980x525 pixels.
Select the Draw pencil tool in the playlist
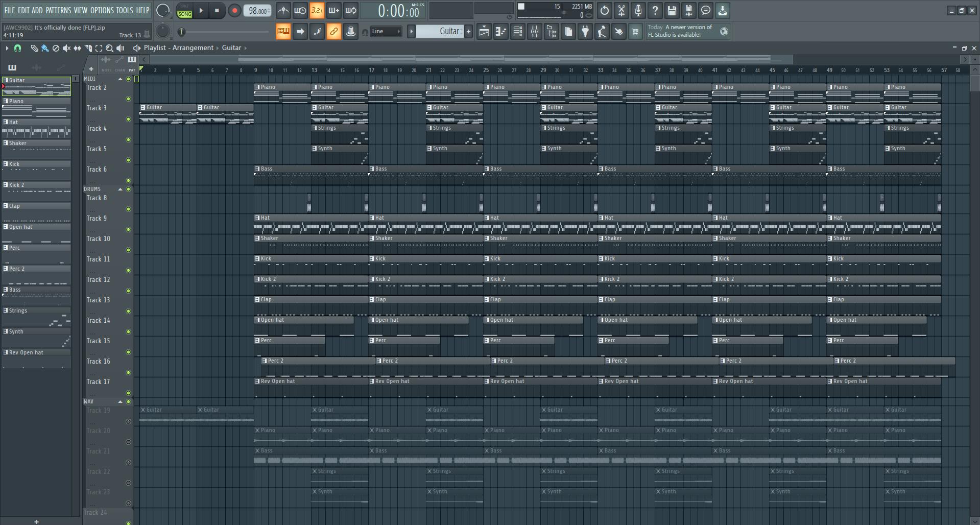coord(34,48)
